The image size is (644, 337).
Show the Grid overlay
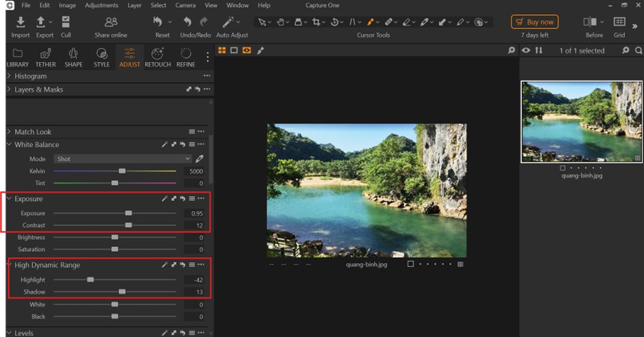point(619,22)
